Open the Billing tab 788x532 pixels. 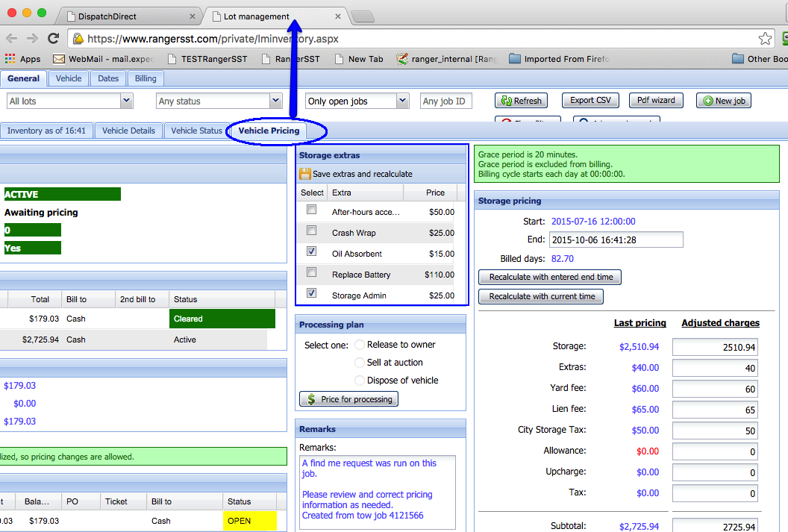click(146, 78)
